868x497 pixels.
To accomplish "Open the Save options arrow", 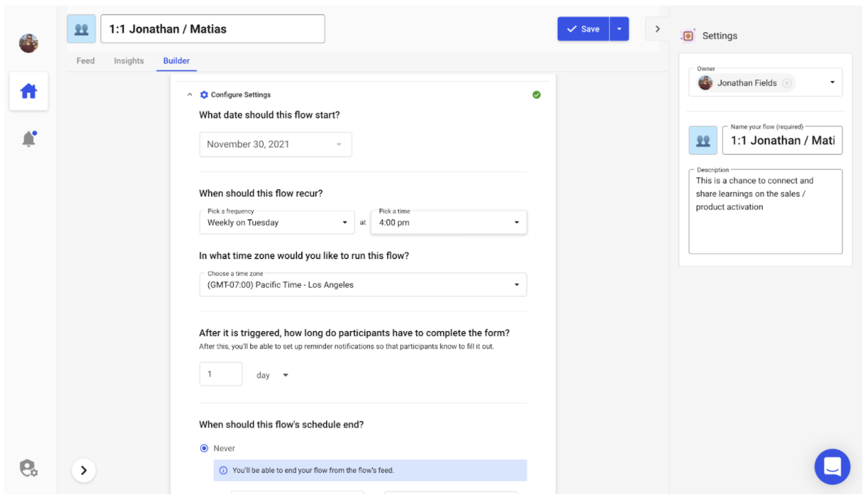I will (x=619, y=29).
